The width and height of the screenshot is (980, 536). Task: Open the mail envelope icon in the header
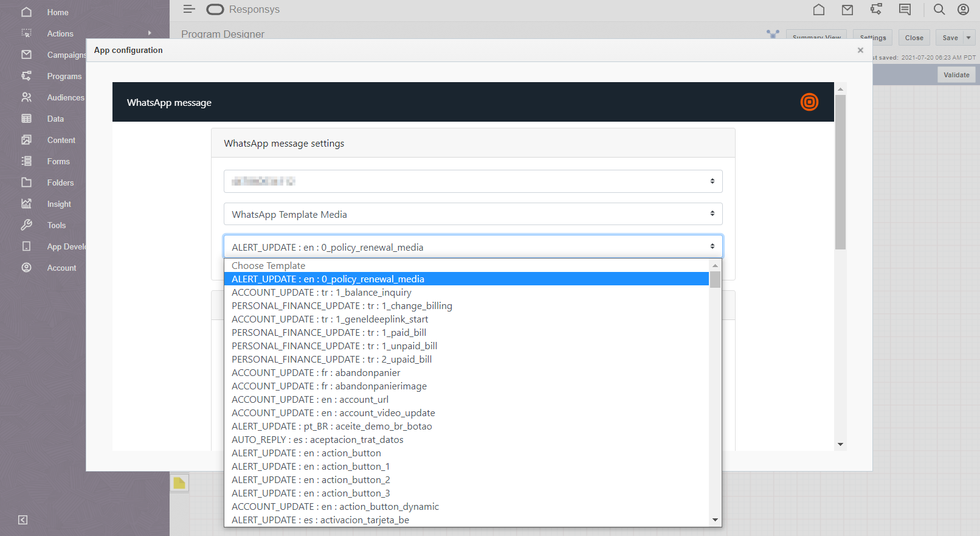coord(847,10)
